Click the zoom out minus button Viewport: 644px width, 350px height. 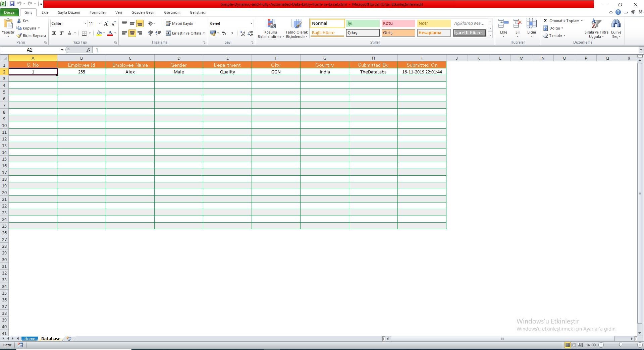coord(601,345)
